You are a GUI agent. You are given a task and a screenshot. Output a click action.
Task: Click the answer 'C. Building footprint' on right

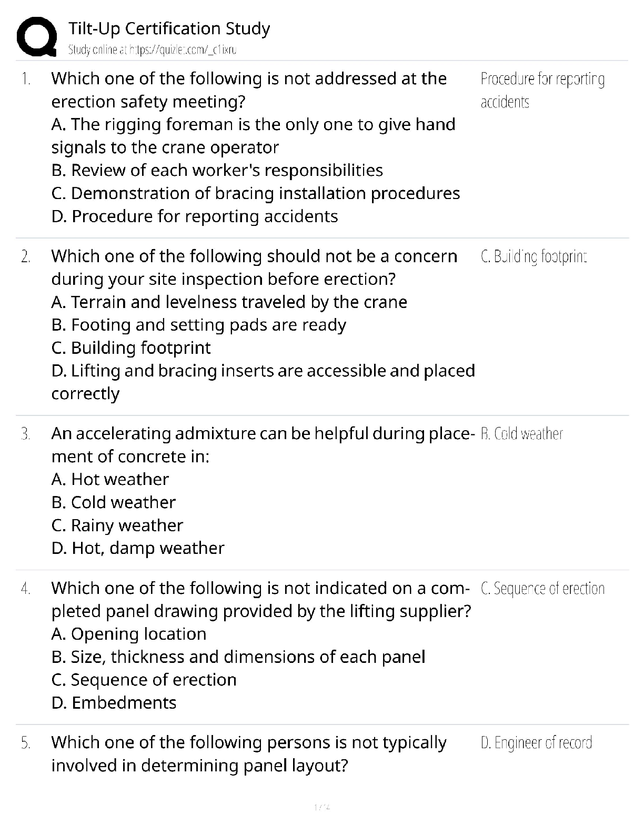pyautogui.click(x=534, y=256)
